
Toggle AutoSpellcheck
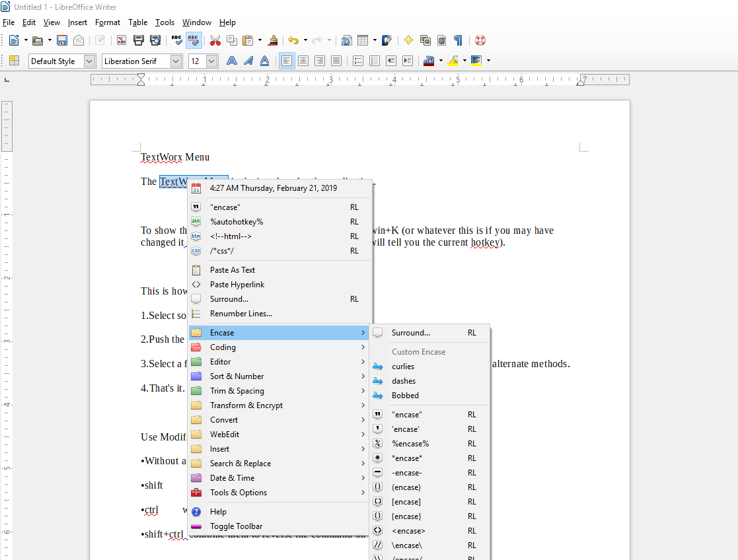(x=194, y=40)
